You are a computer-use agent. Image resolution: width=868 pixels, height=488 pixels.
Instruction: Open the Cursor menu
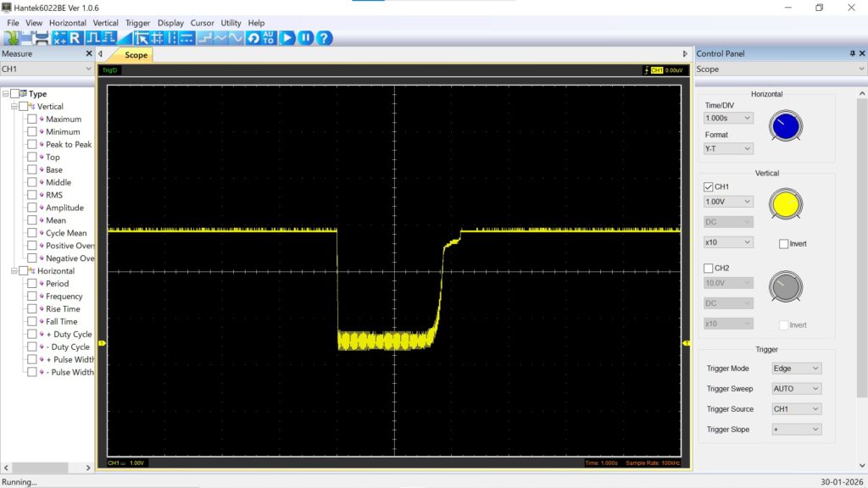tap(202, 23)
